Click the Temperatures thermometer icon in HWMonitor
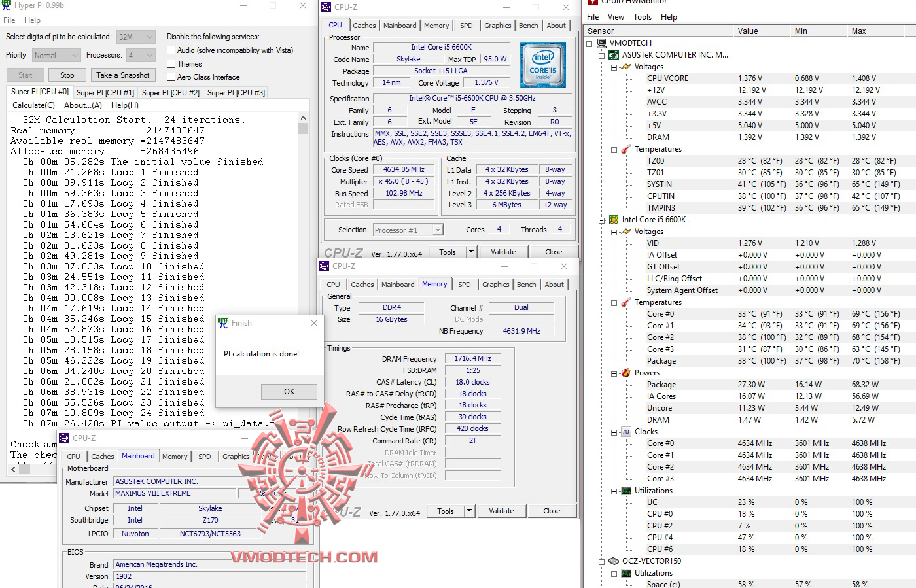 point(626,149)
